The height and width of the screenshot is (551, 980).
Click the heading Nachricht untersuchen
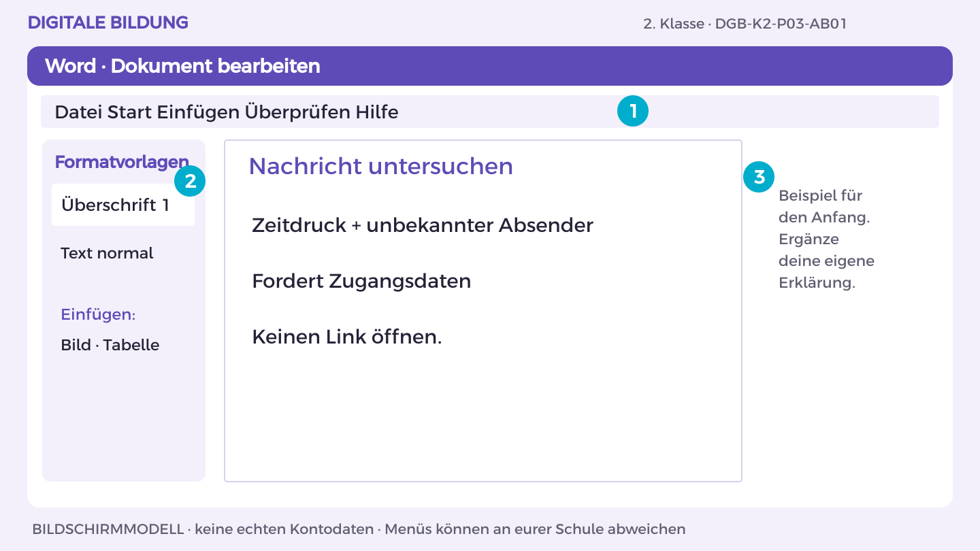click(381, 166)
